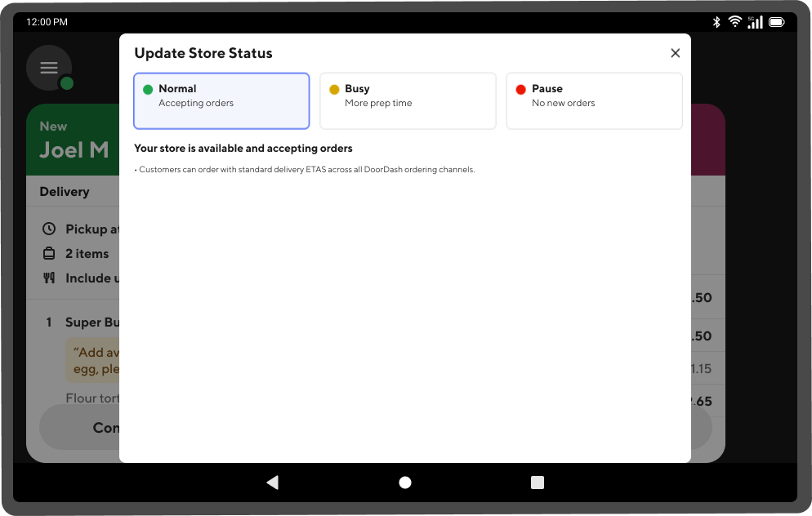812x516 pixels.
Task: Click the bag icon beside 2 items
Action: (49, 254)
